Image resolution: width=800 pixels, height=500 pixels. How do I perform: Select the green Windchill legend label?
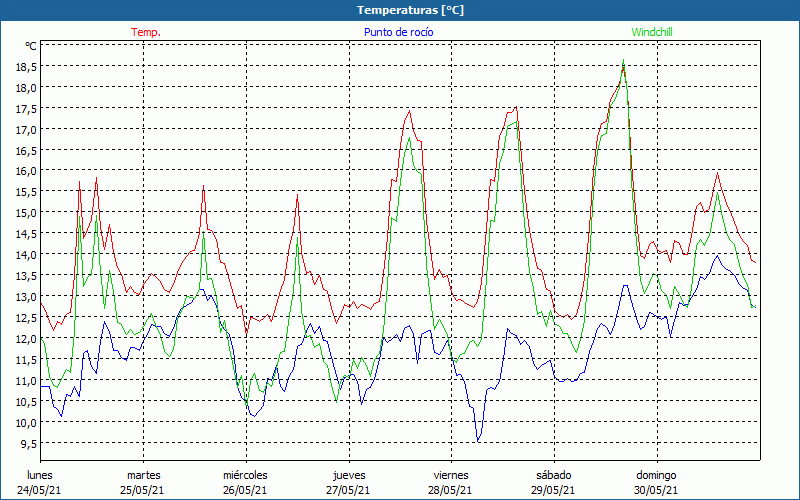click(x=652, y=32)
